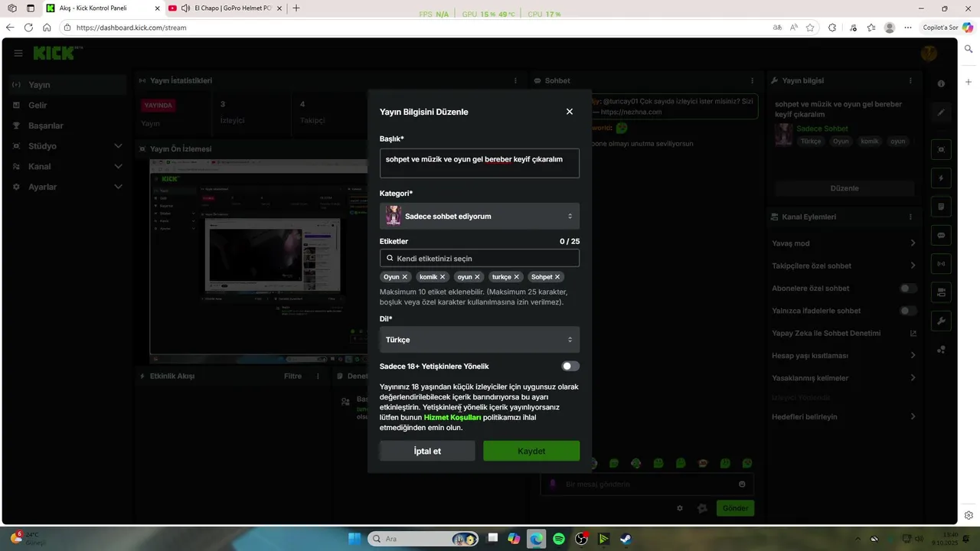Click the İptal et button
Viewport: 980px width, 551px height.
[x=427, y=451]
